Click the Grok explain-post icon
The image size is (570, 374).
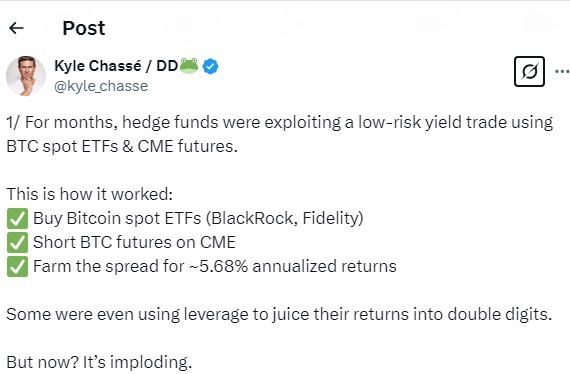(529, 71)
